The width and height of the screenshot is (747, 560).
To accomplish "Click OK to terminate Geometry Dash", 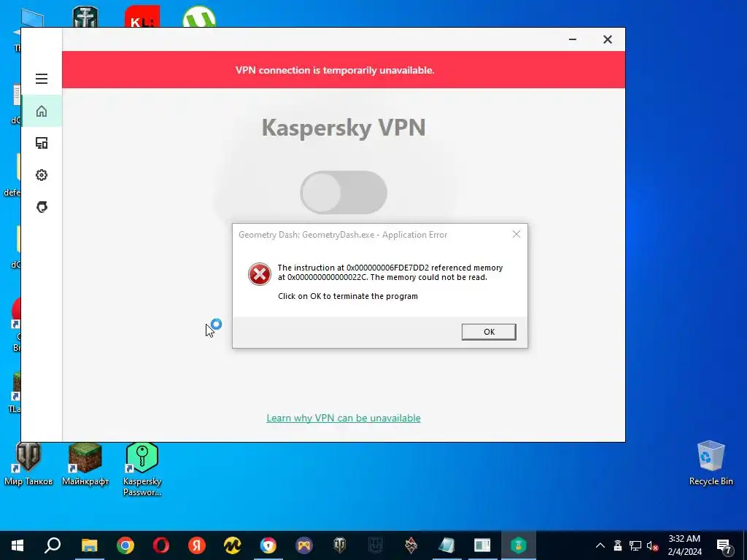I will point(489,332).
